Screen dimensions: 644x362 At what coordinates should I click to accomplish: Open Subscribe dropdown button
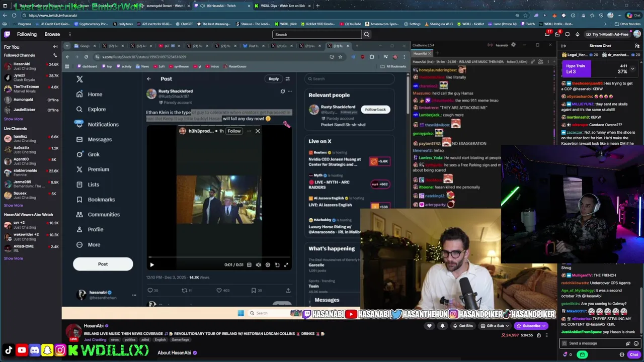531,326
